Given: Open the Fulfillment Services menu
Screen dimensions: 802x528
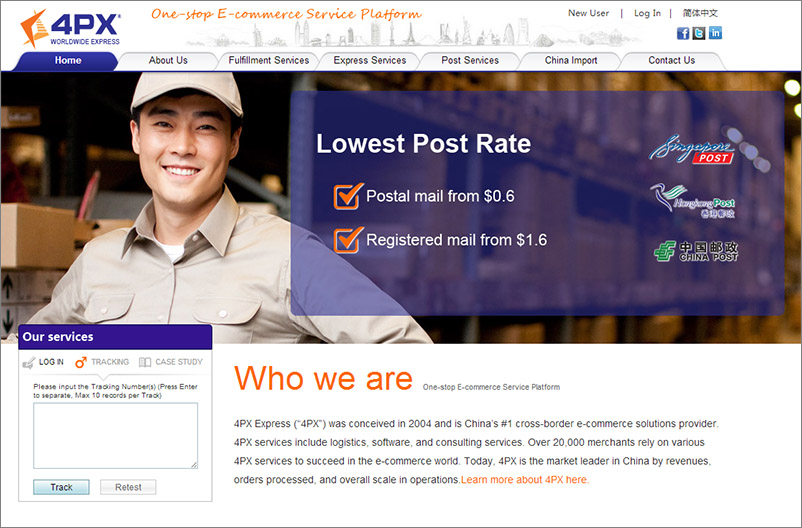Looking at the screenshot, I should click(268, 61).
